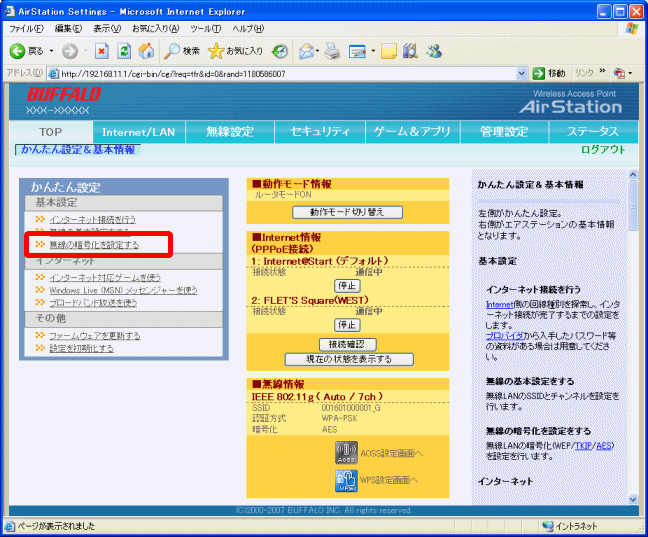
Task: Switch to the TOP tab
Action: (50, 132)
